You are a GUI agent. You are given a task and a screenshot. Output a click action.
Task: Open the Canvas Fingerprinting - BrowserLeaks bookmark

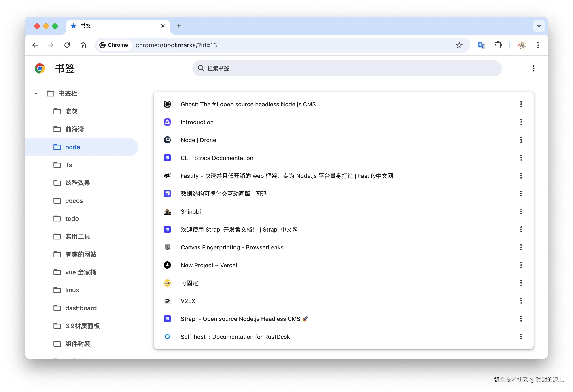tap(232, 247)
